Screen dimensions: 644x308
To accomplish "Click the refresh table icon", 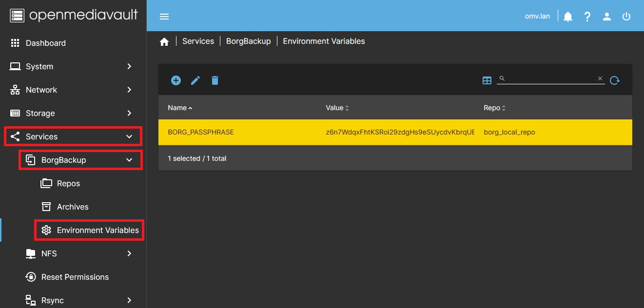I will point(614,80).
